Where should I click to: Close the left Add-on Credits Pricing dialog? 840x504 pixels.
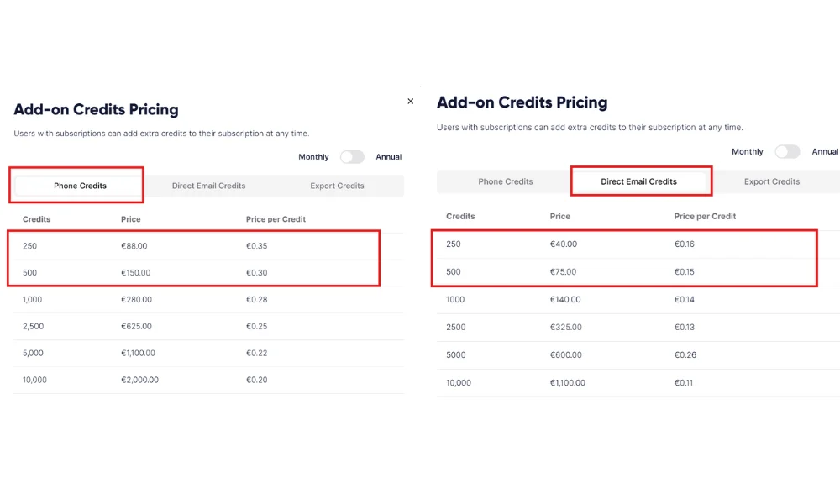tap(410, 102)
